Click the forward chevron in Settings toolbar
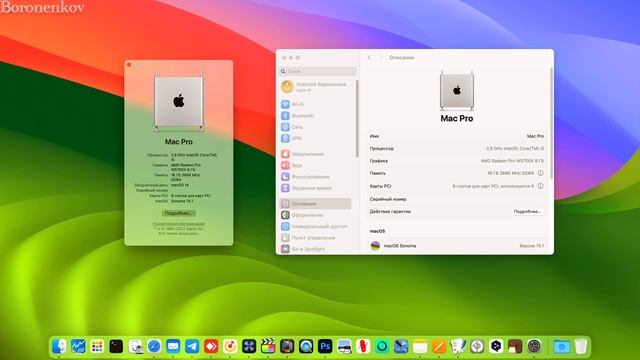Screen dimensions: 640x360 click(x=381, y=58)
